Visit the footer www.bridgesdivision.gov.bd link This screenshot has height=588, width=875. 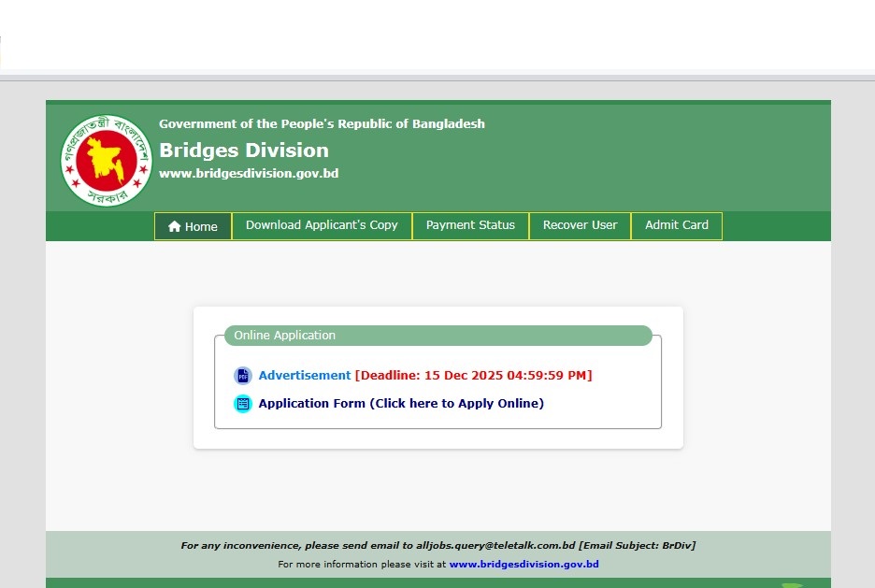click(x=524, y=565)
